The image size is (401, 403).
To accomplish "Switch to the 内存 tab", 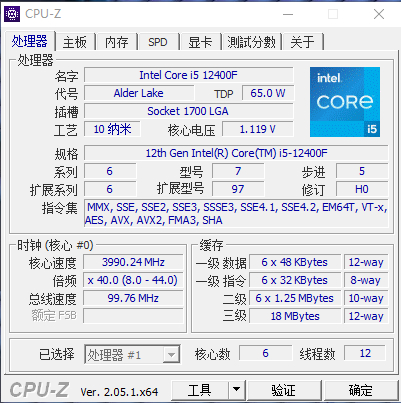I will point(117,42).
